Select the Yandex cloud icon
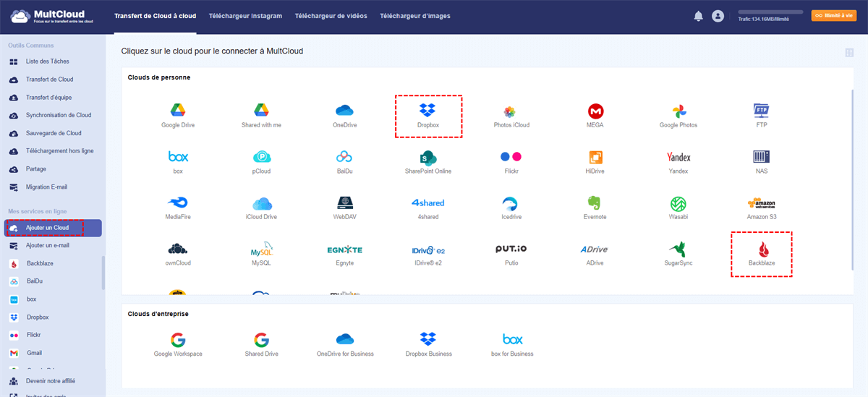 (x=678, y=157)
